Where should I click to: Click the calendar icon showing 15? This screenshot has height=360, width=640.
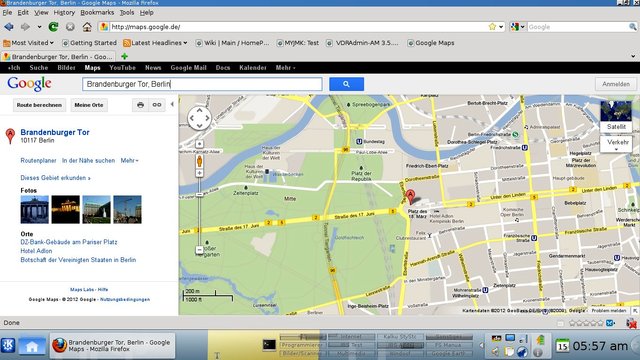coord(562,346)
